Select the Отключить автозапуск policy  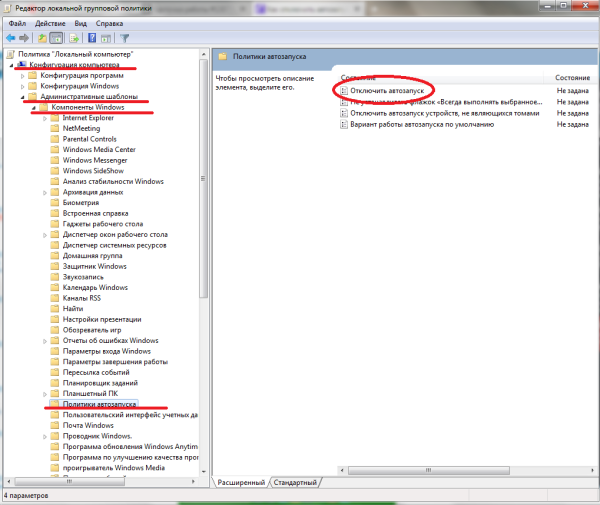(387, 91)
